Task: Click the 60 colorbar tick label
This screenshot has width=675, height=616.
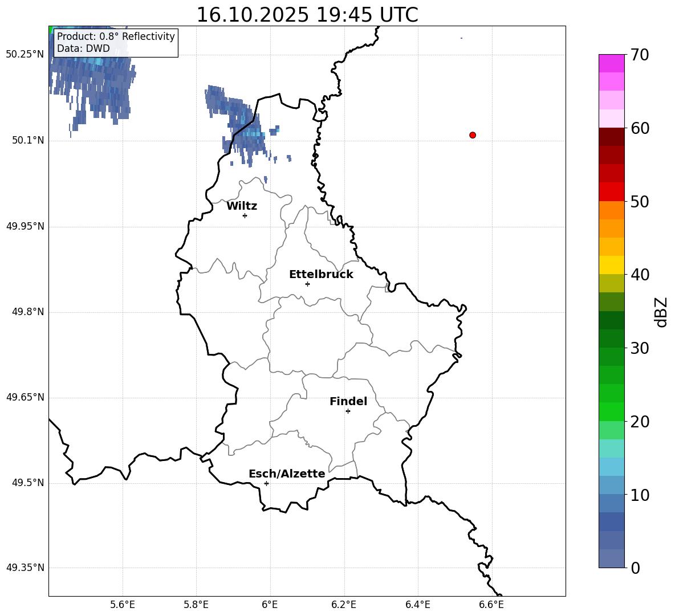Action: coord(640,128)
